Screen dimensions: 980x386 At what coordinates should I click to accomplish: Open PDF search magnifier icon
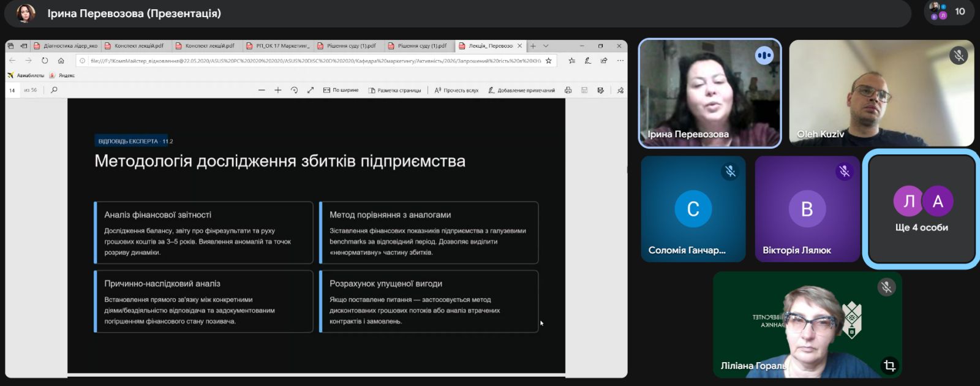(x=54, y=90)
